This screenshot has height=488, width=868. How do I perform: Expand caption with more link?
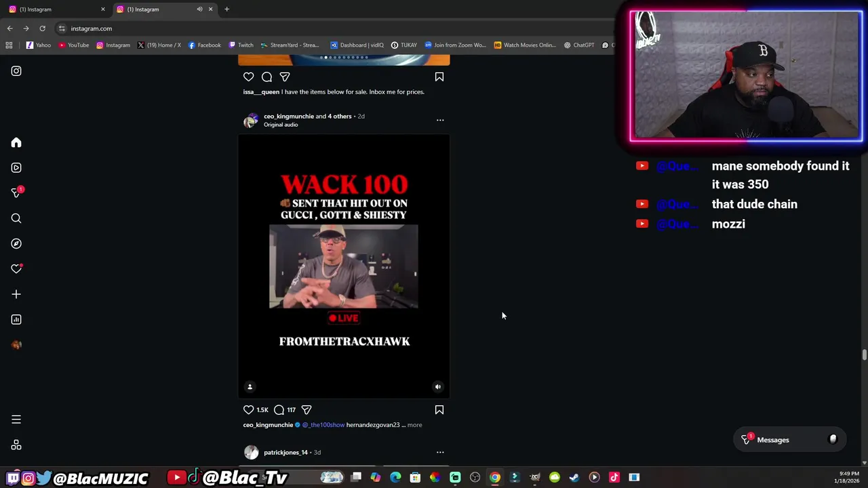(414, 425)
